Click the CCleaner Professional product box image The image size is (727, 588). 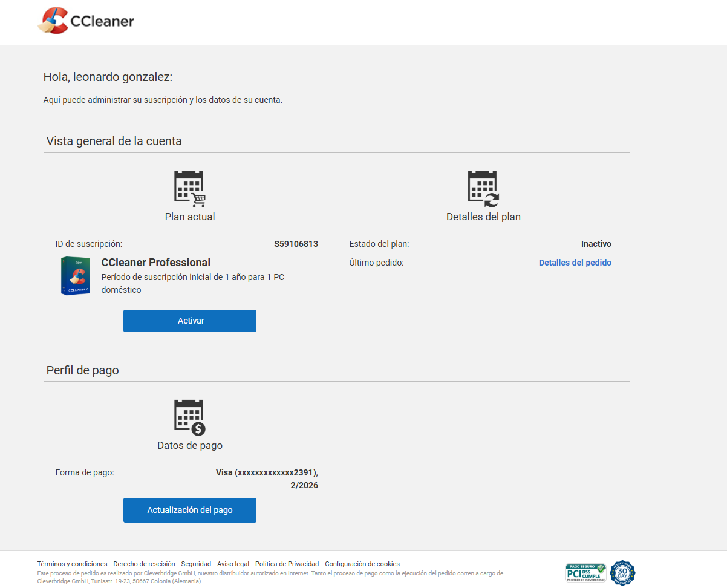click(76, 276)
